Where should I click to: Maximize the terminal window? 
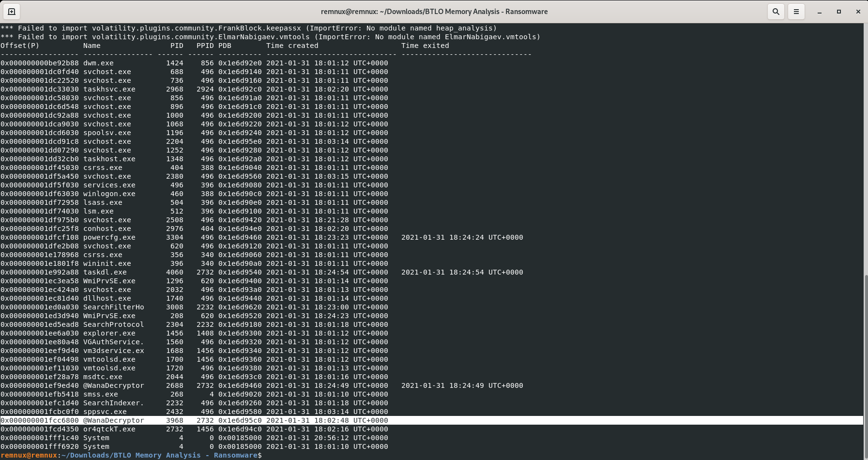pos(839,12)
